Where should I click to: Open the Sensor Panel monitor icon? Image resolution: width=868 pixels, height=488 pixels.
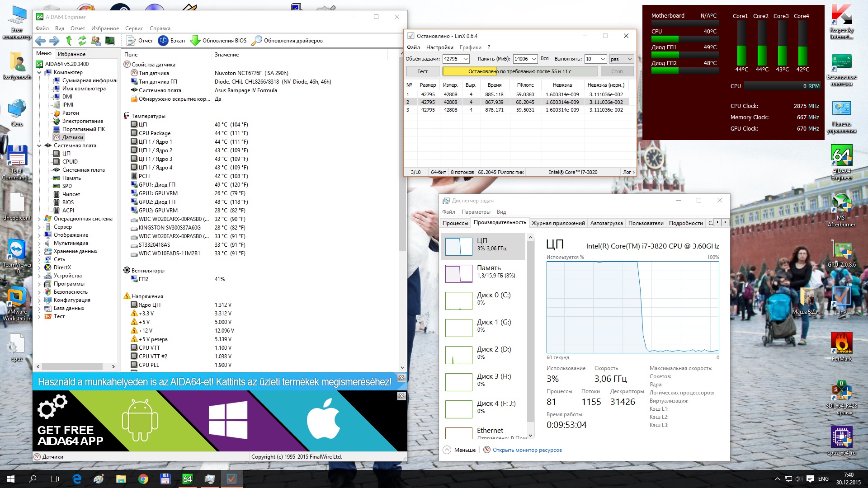coord(110,41)
